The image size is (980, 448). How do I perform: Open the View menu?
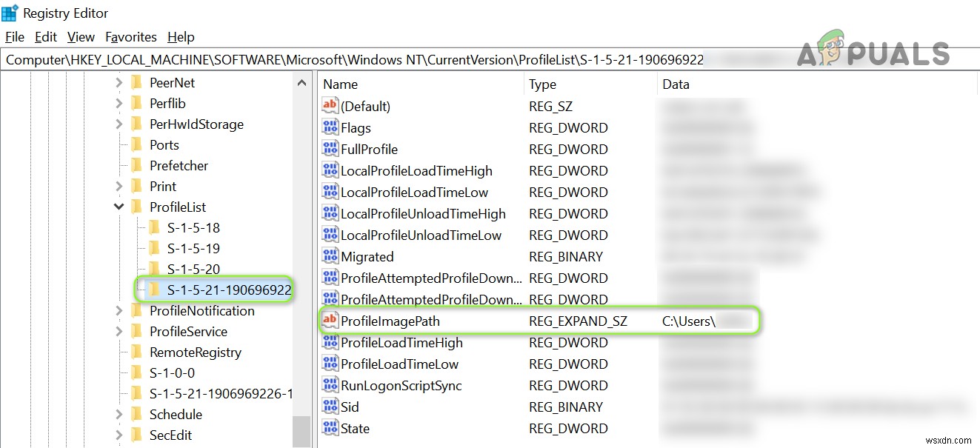point(81,37)
